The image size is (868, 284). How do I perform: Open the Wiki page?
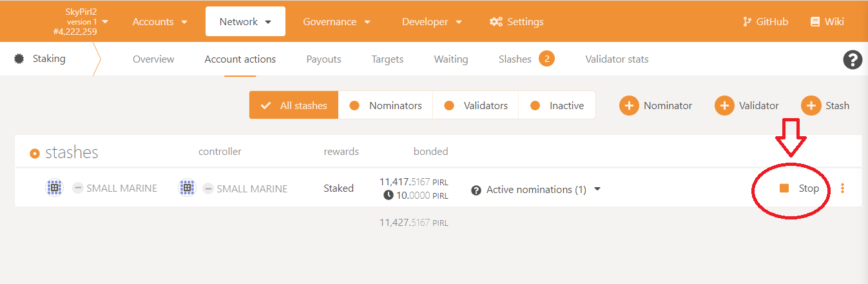pos(827,21)
